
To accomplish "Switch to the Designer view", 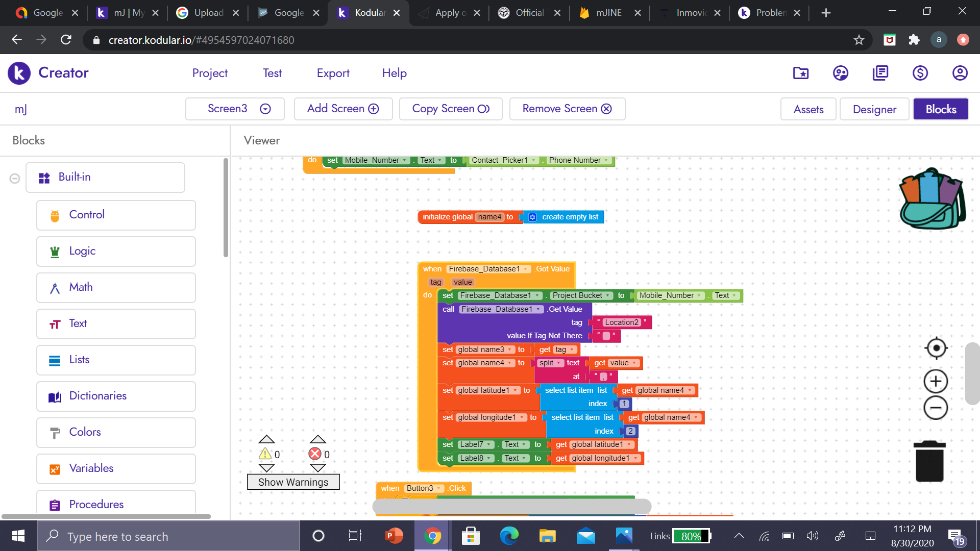I will pos(874,109).
